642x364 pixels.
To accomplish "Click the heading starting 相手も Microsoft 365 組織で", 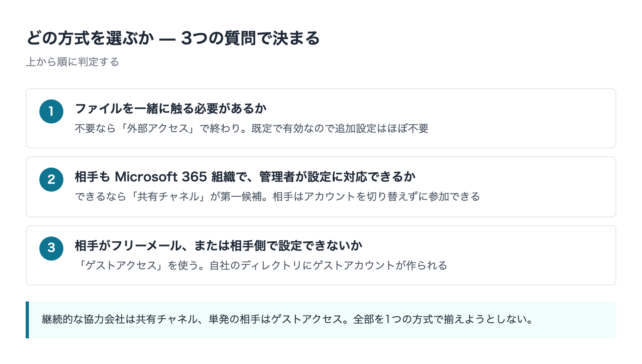I will point(245,177).
